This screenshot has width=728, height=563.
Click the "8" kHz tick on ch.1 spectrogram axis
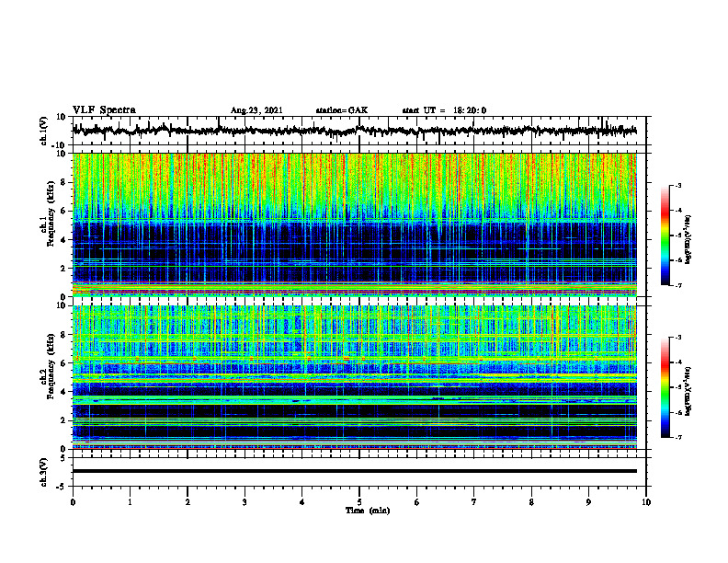click(63, 182)
